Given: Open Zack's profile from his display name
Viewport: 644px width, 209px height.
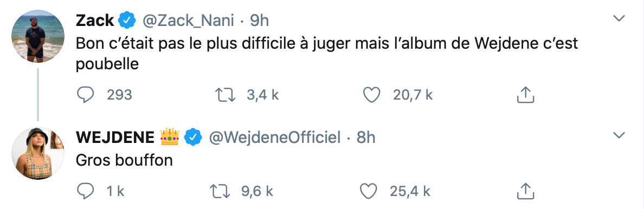Looking at the screenshot, I should [x=95, y=19].
